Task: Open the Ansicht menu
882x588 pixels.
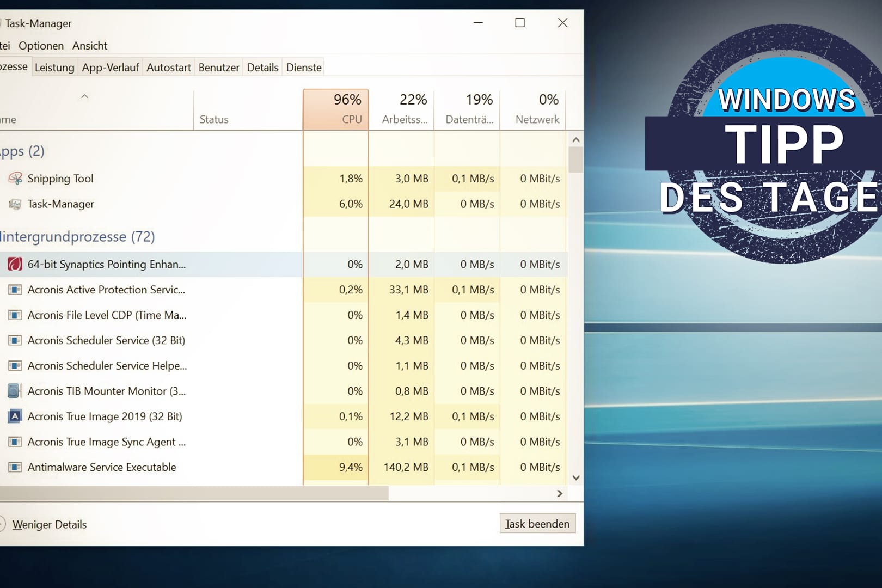Action: [90, 46]
